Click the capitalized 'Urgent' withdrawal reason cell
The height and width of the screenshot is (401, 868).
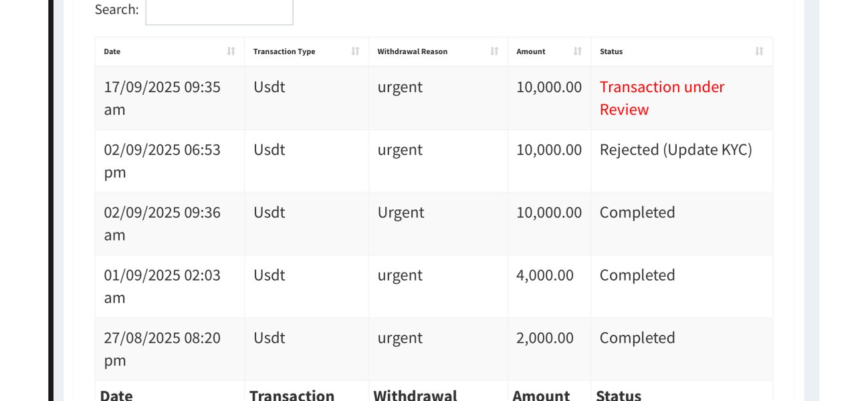click(x=401, y=213)
